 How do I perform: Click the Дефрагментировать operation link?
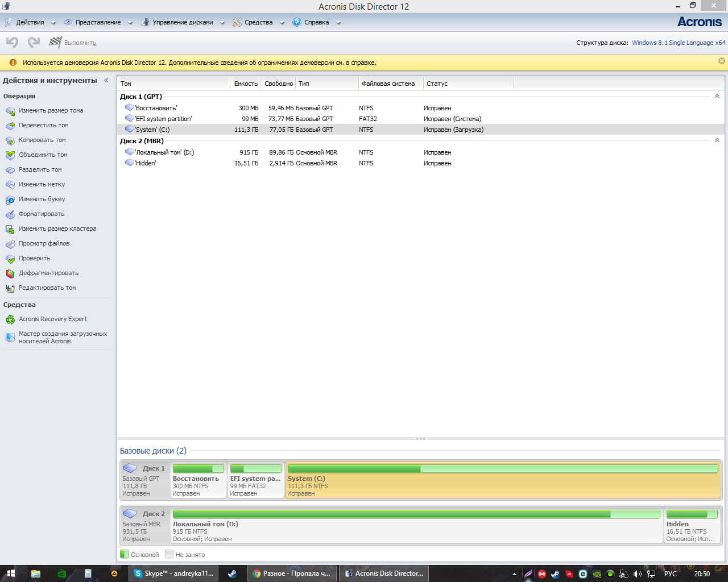coord(49,273)
